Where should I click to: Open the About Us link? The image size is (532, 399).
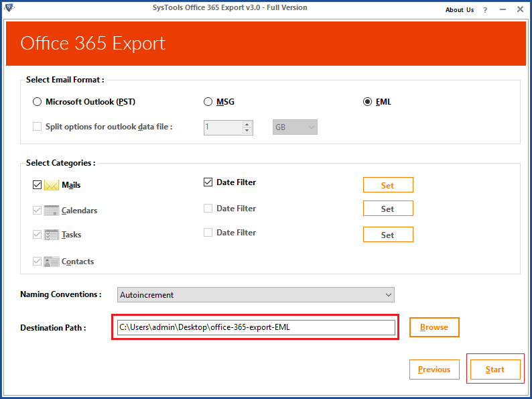pyautogui.click(x=460, y=10)
